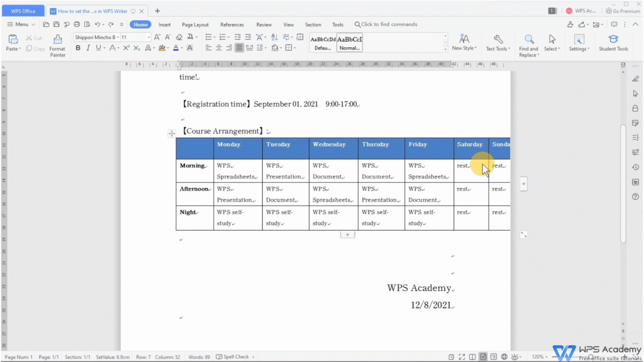Click to find commands search box
The height and width of the screenshot is (362, 644).
(x=386, y=25)
